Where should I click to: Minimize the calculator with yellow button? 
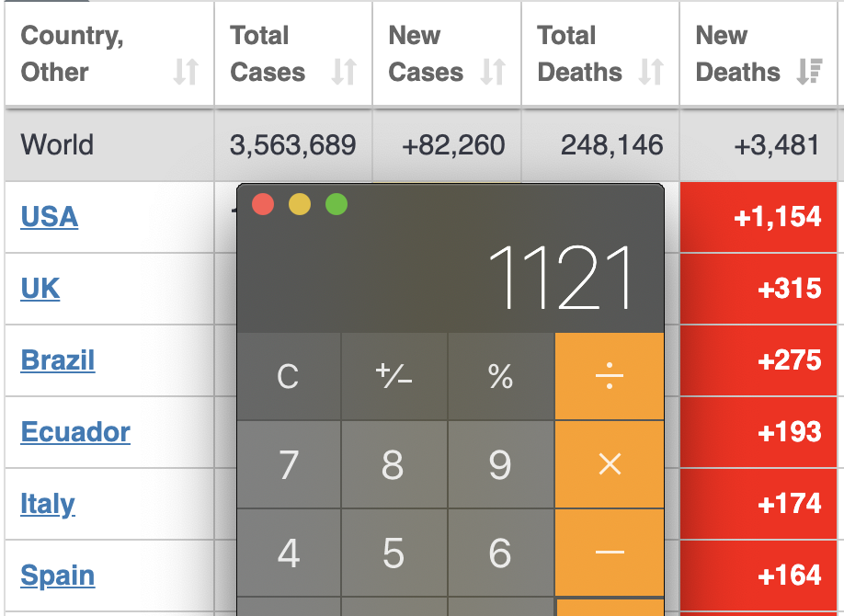coord(300,204)
